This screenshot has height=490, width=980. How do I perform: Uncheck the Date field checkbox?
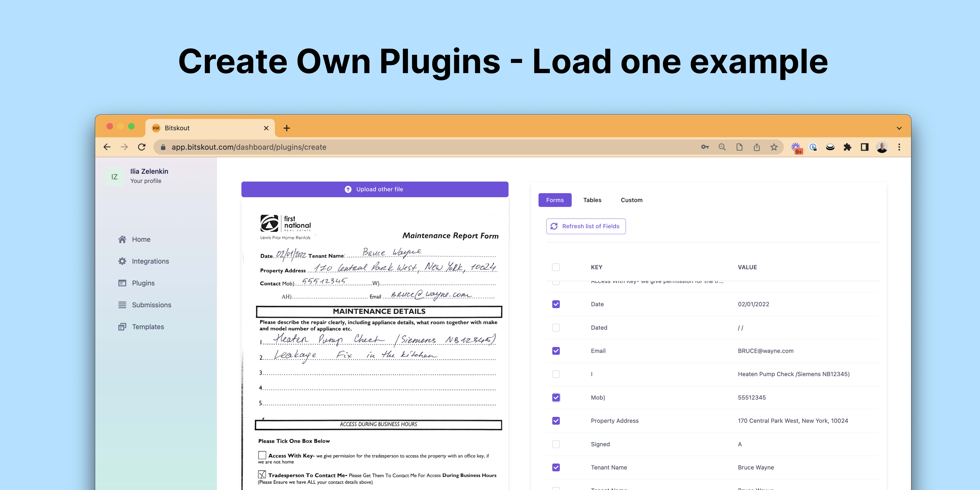tap(556, 304)
